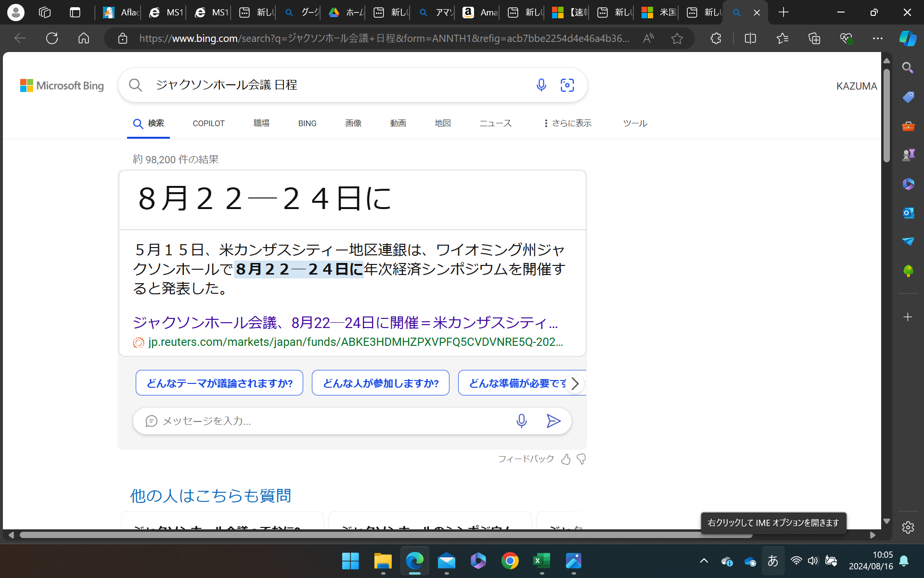
Task: Select the ニュース search tab
Action: (496, 123)
